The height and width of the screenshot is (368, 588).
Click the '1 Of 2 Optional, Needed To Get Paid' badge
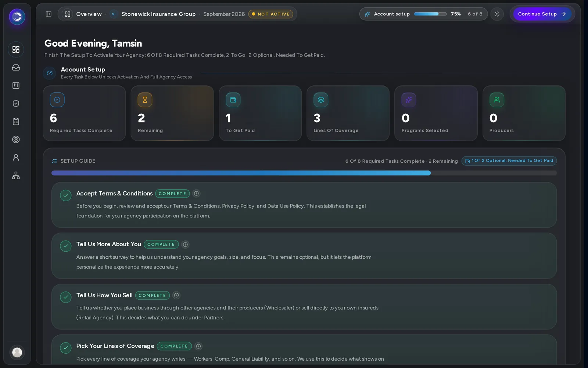509,161
